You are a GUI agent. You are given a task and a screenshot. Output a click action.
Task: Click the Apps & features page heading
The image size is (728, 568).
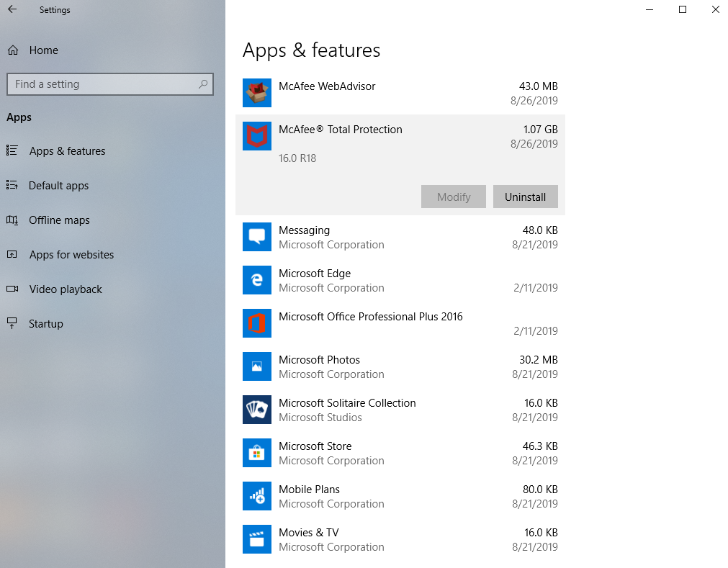[312, 50]
